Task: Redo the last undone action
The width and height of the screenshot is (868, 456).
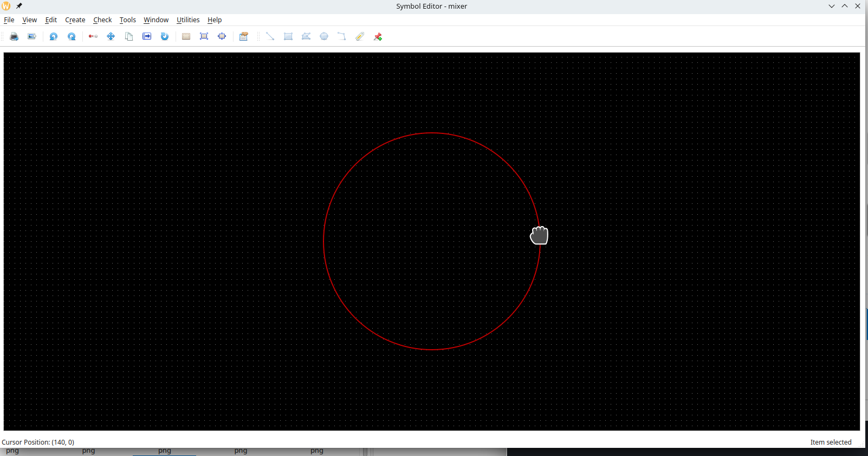Action: [72, 36]
